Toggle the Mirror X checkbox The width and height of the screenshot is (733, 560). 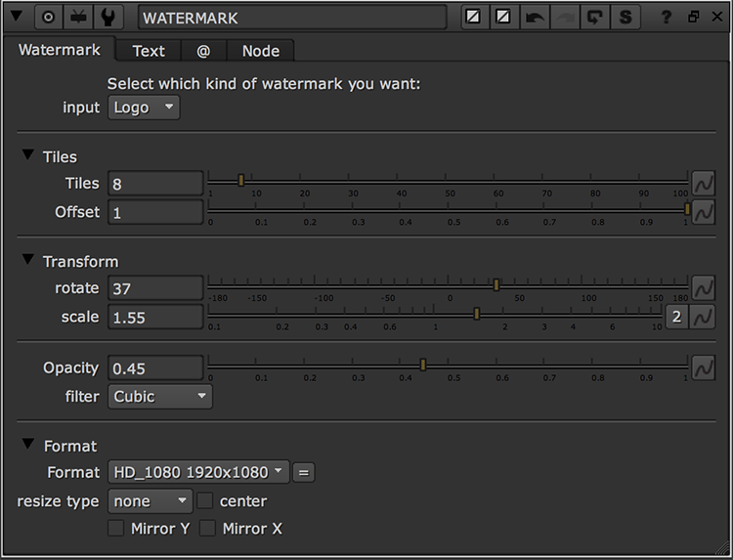[207, 529]
